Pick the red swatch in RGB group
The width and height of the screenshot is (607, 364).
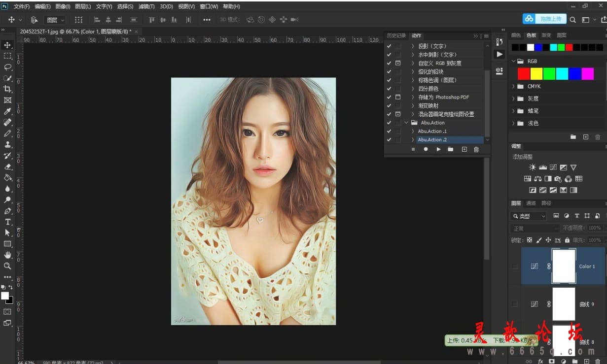[x=524, y=74]
